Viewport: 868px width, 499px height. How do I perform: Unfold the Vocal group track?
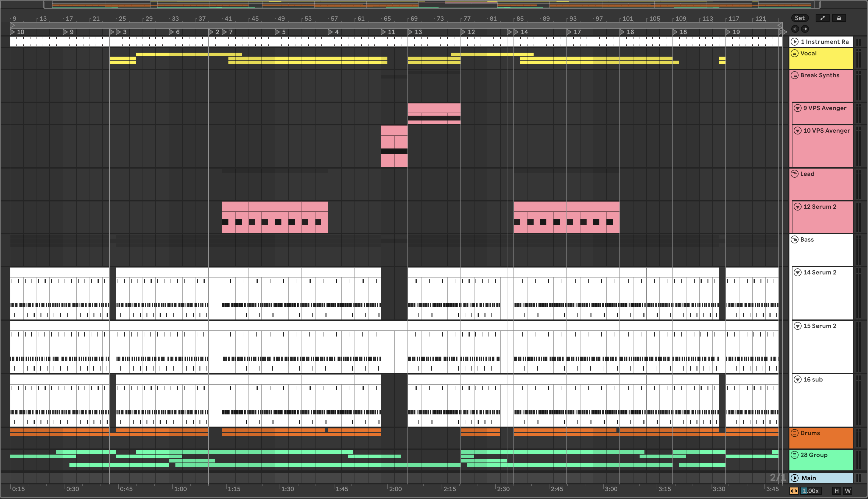[795, 54]
